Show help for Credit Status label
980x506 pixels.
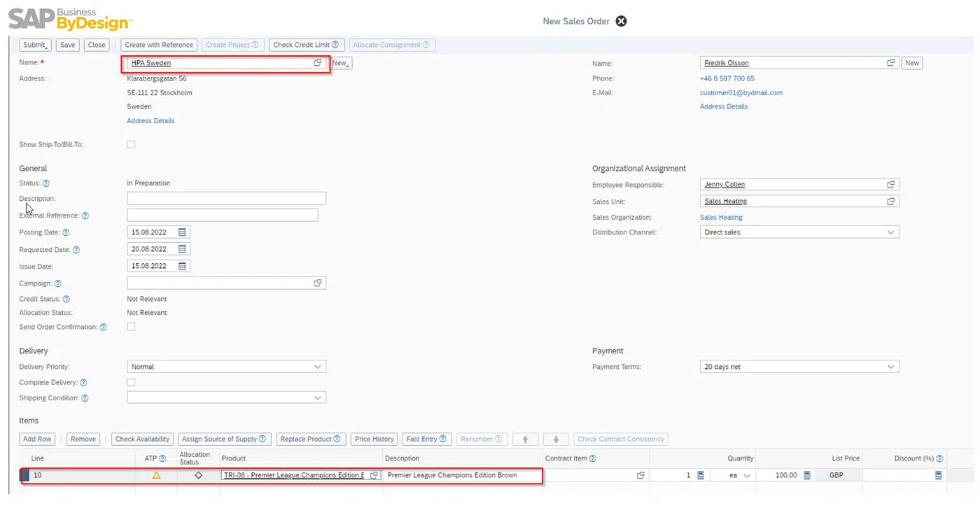tap(66, 299)
